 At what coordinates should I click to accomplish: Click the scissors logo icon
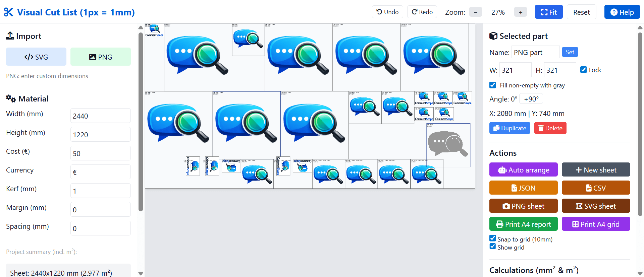[x=9, y=12]
